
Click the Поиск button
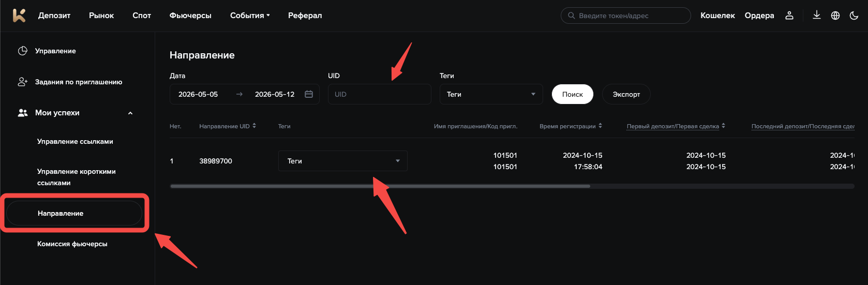tap(573, 94)
